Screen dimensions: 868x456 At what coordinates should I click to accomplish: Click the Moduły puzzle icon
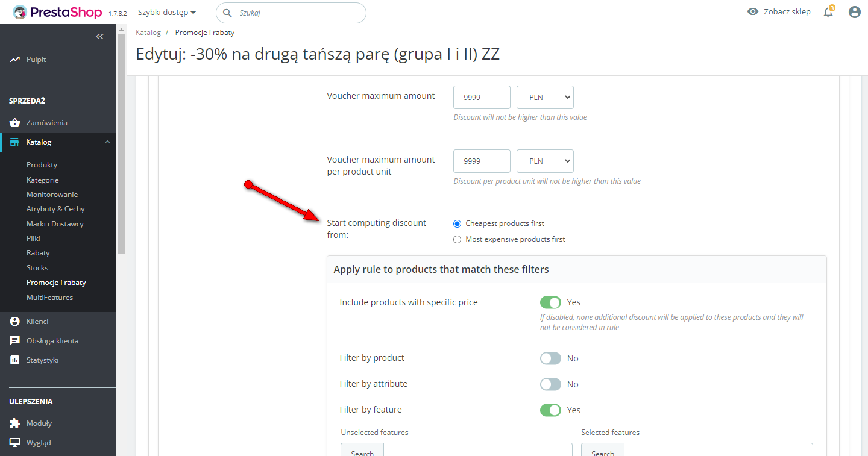click(x=15, y=423)
